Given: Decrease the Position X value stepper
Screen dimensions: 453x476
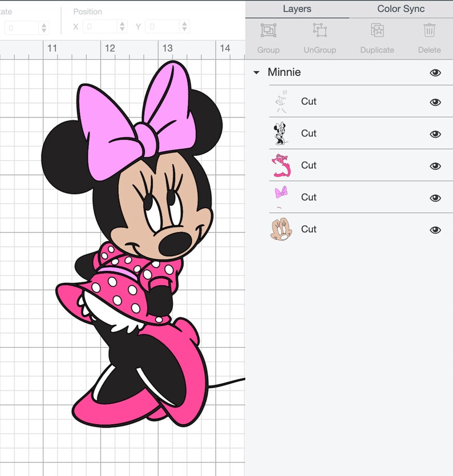Looking at the screenshot, I should coord(122,30).
